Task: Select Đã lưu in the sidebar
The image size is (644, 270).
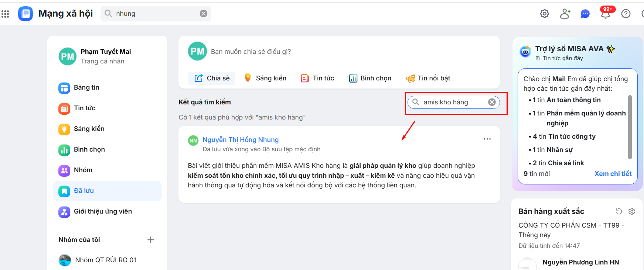Action: (107, 191)
